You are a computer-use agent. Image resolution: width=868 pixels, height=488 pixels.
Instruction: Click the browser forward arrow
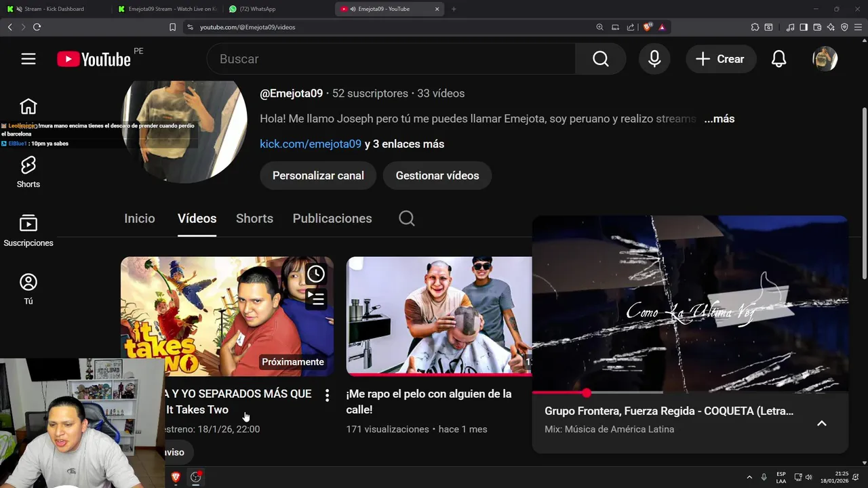pos(23,27)
